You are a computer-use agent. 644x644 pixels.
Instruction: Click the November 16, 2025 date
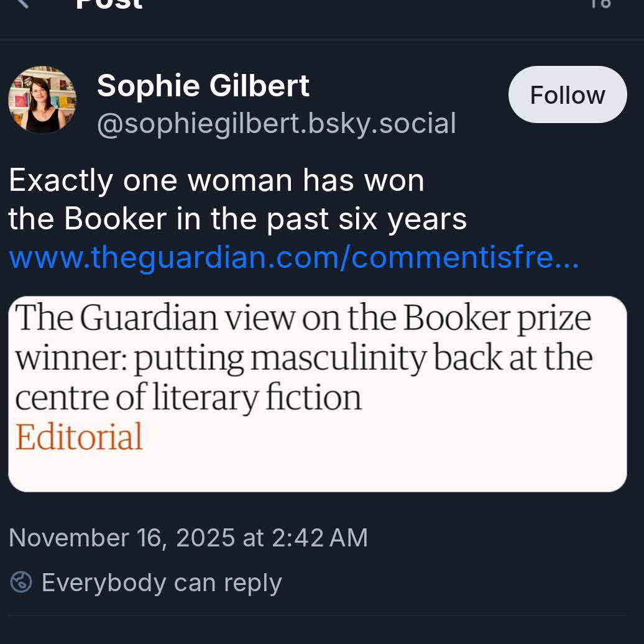(122, 538)
